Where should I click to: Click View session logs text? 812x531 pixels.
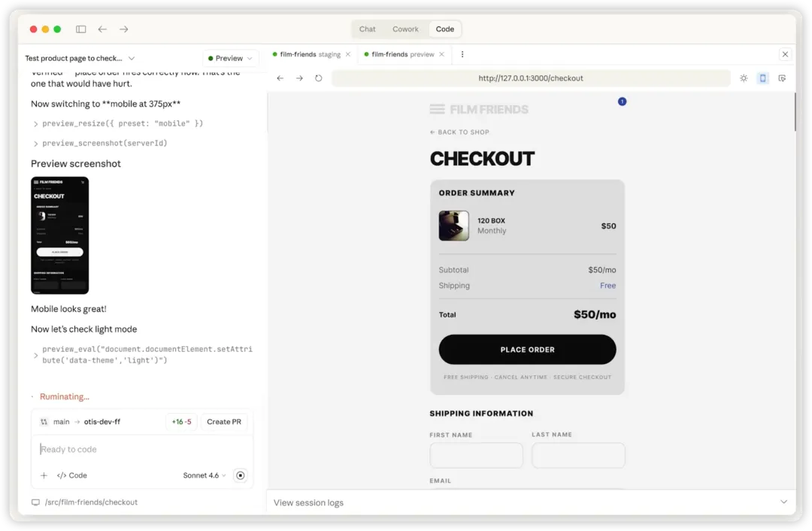[309, 503]
